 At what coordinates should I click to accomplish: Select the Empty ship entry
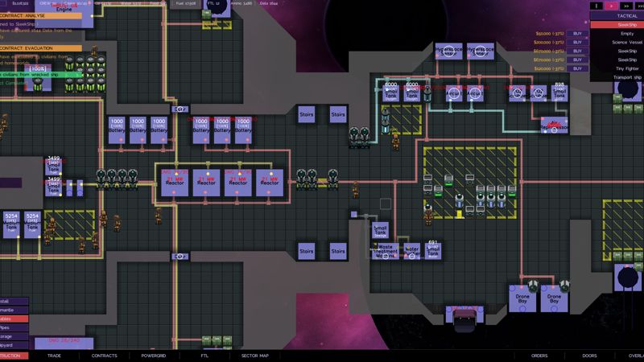point(627,34)
